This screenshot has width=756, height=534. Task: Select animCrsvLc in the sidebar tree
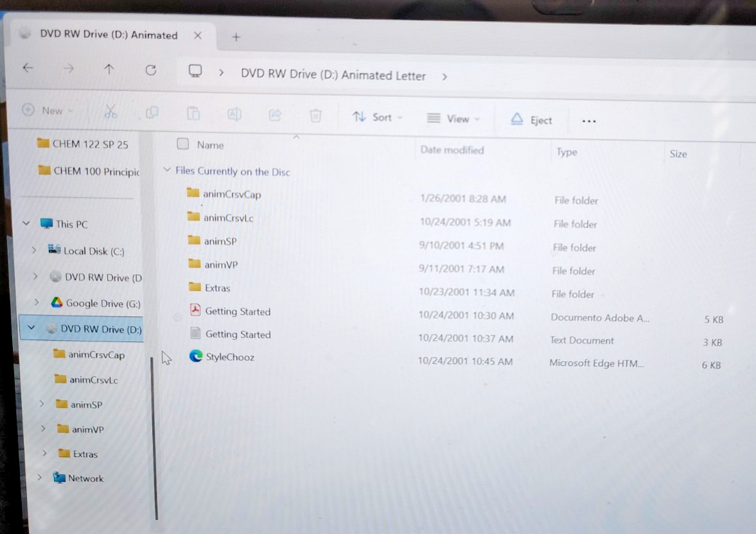point(86,379)
